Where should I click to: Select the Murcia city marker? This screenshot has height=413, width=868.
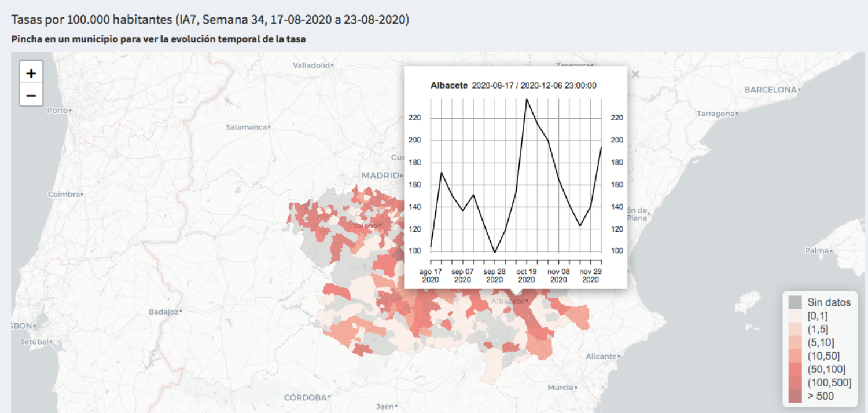(576, 387)
